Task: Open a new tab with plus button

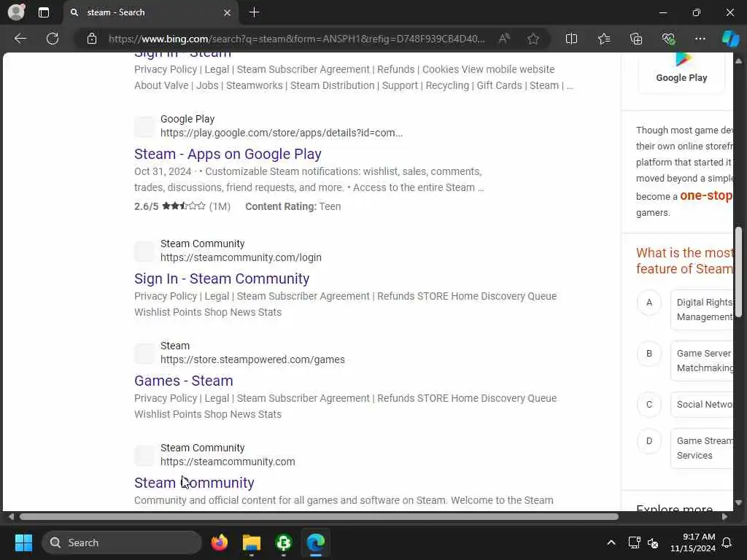Action: tap(255, 12)
